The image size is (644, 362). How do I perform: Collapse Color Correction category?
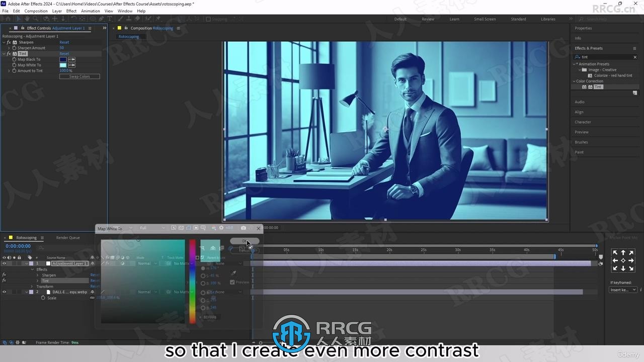click(575, 81)
